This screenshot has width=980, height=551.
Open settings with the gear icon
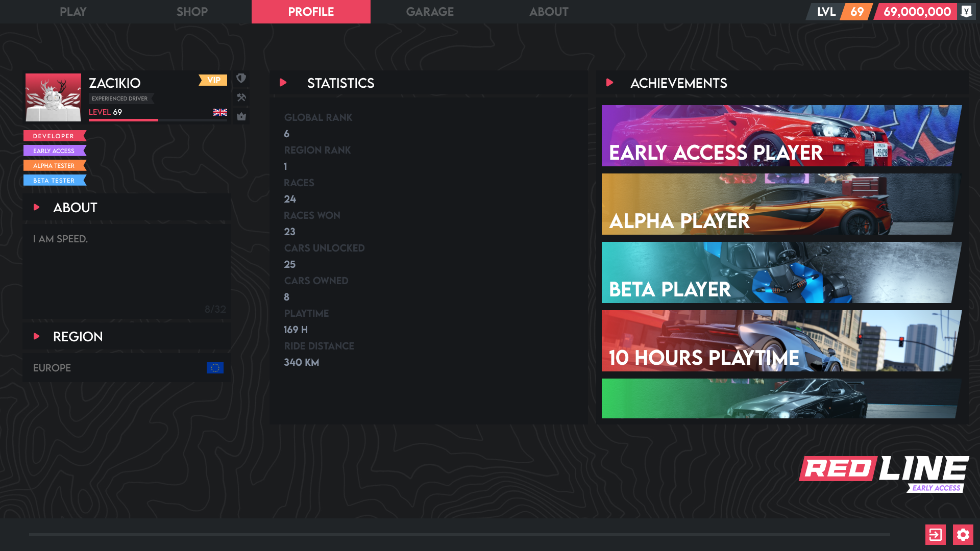click(x=963, y=535)
